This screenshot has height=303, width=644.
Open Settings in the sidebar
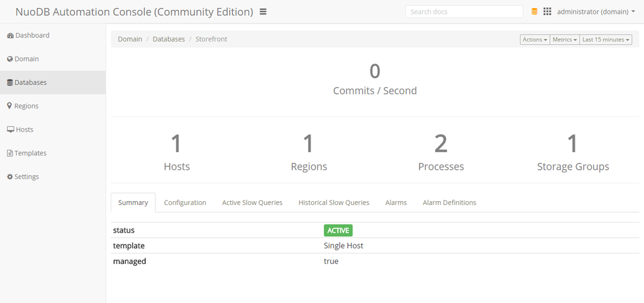53,177
